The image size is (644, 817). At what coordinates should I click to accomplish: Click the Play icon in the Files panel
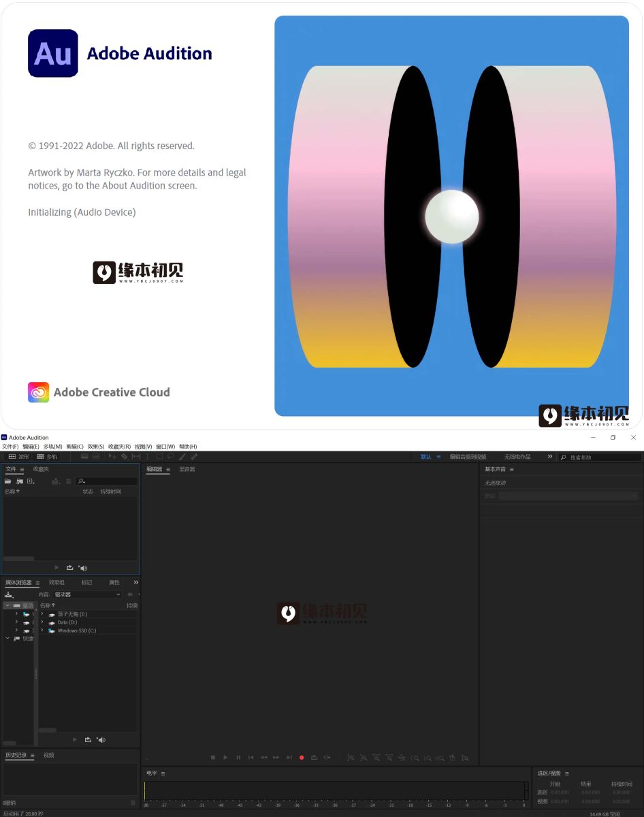click(x=57, y=568)
